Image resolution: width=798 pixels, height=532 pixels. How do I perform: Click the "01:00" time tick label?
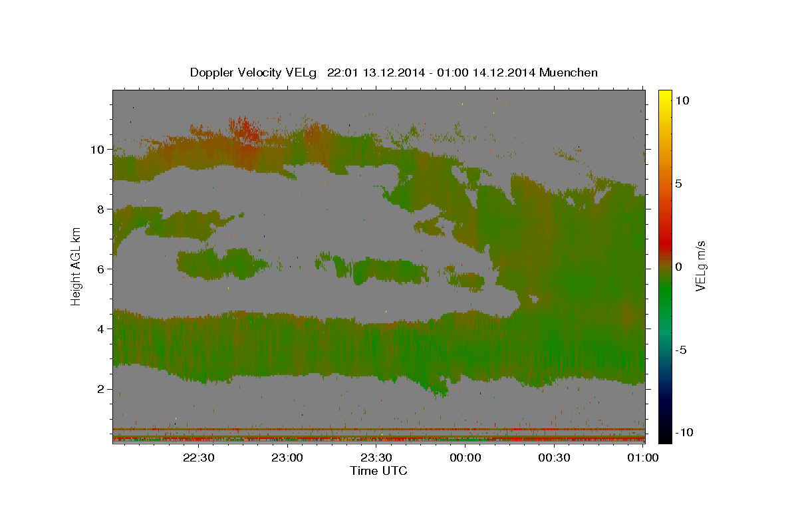point(642,458)
